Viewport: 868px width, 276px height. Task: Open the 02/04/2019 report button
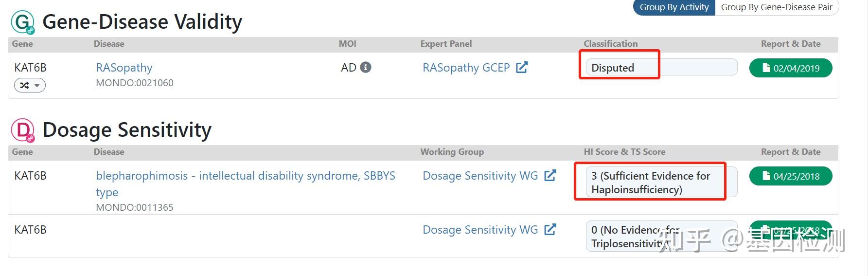tap(791, 68)
